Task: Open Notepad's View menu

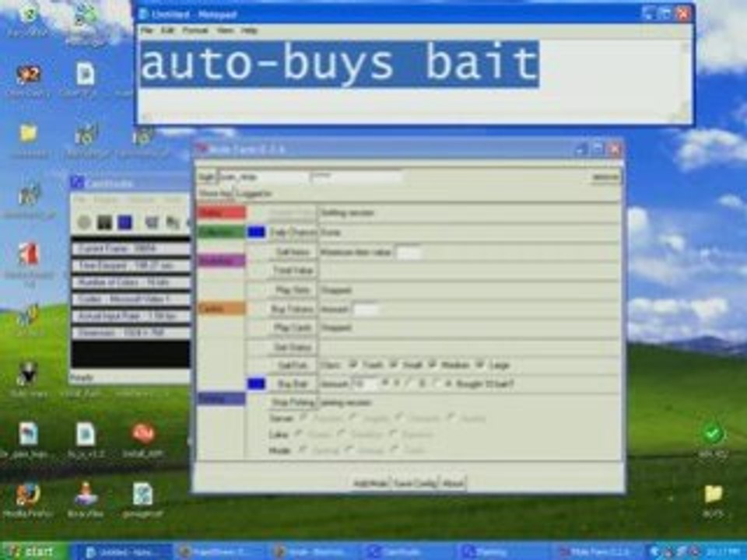Action: pyautogui.click(x=225, y=30)
